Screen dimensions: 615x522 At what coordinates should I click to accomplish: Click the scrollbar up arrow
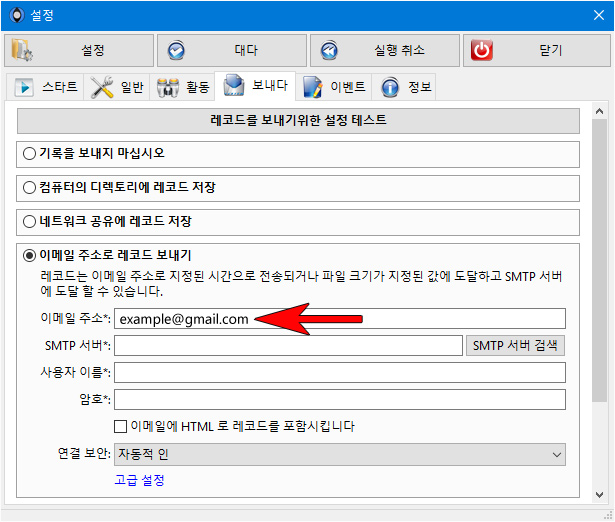(599, 111)
